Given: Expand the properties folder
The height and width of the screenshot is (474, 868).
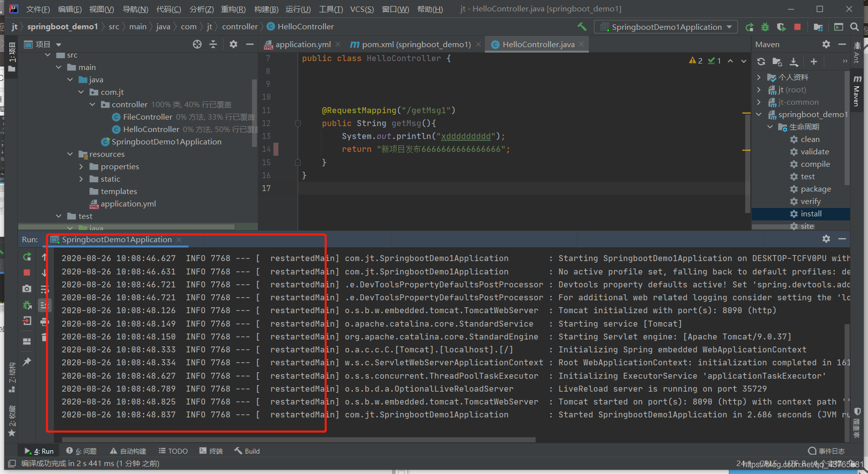Looking at the screenshot, I should (81, 166).
